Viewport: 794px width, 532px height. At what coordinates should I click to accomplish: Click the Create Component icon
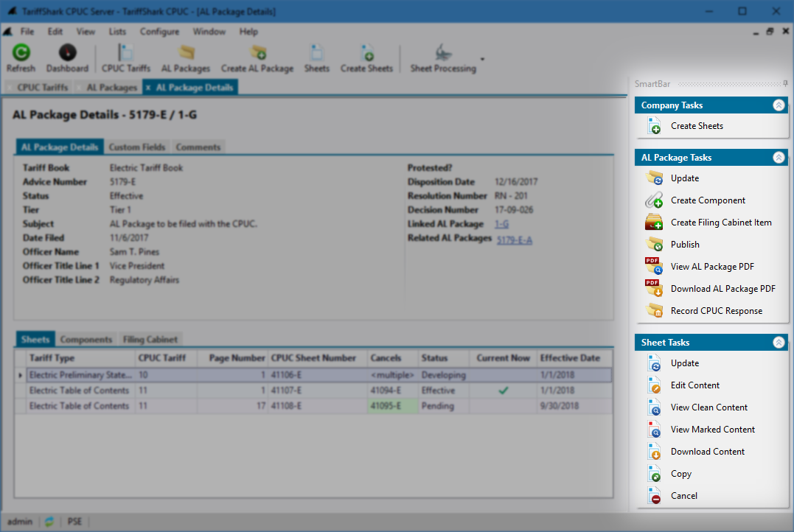pyautogui.click(x=654, y=200)
